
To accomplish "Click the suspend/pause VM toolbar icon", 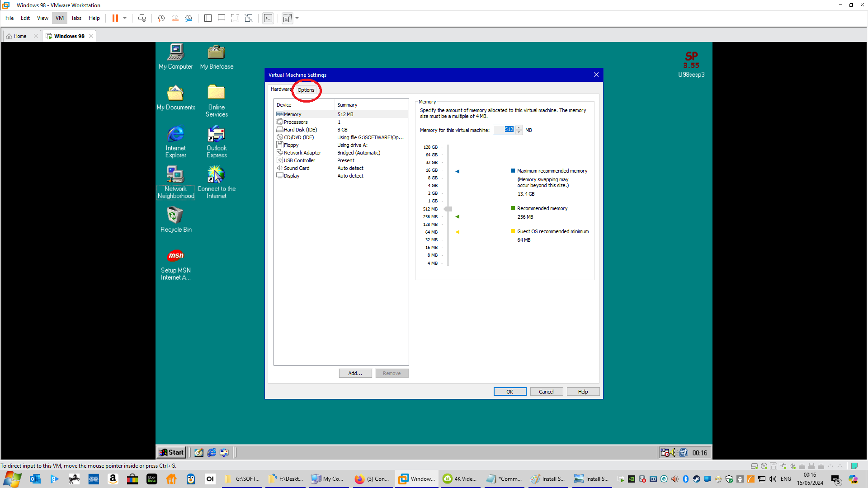I will tap(115, 18).
